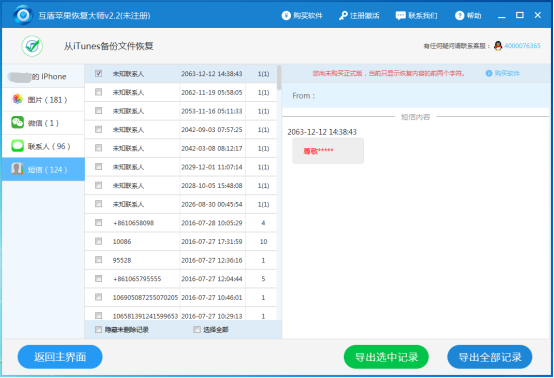The width and height of the screenshot is (554, 378).
Task: Click 导出选中记录 green button
Action: point(386,357)
